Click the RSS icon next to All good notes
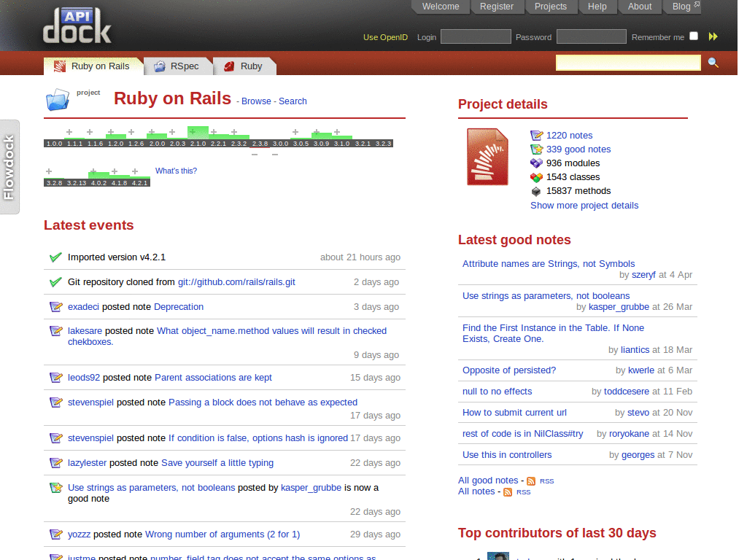 pyautogui.click(x=531, y=481)
